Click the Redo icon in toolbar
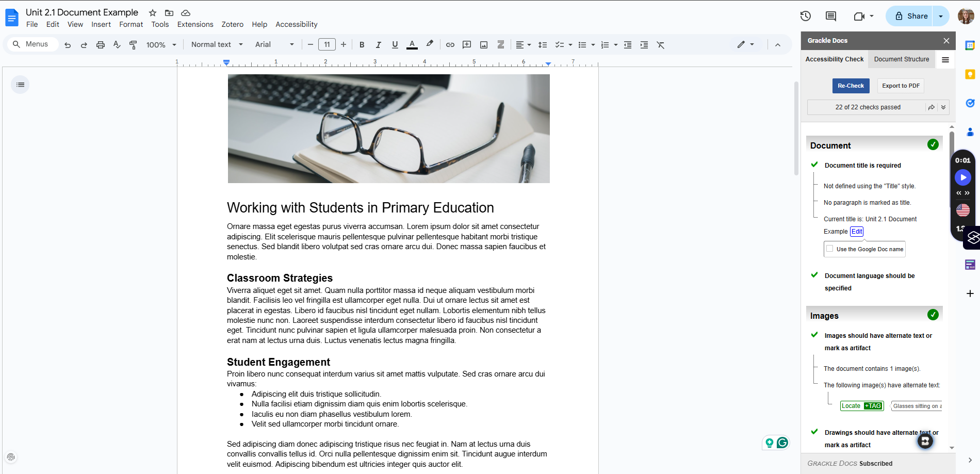Viewport: 980px width, 474px height. coord(84,45)
